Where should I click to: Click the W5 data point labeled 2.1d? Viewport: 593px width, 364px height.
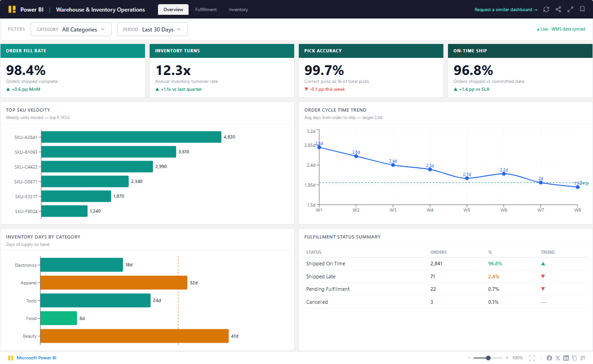467,178
